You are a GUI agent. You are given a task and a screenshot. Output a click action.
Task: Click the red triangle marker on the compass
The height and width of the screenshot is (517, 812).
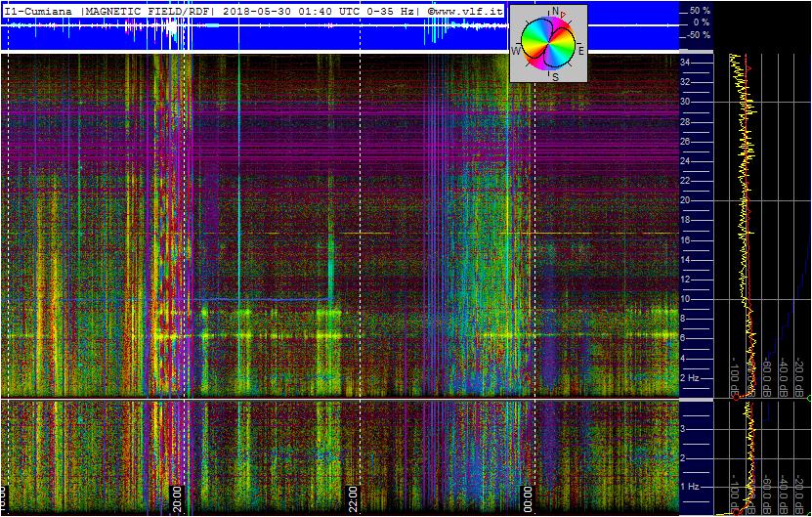point(563,14)
